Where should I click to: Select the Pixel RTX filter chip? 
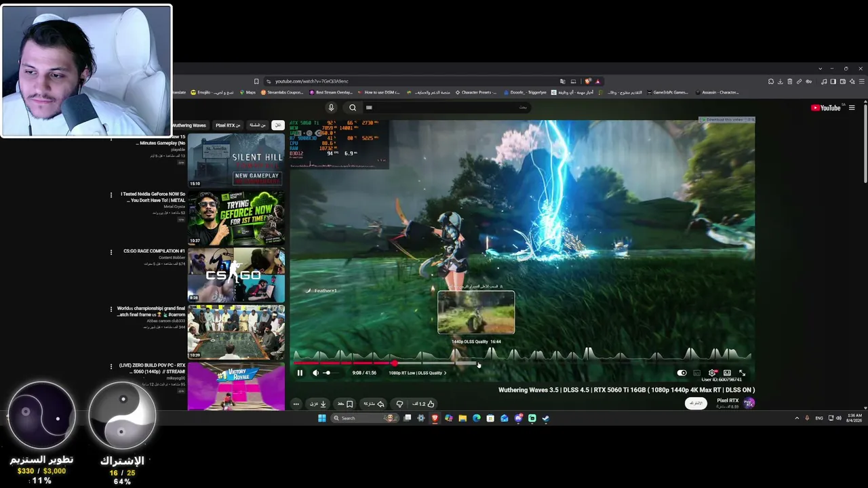click(x=228, y=125)
